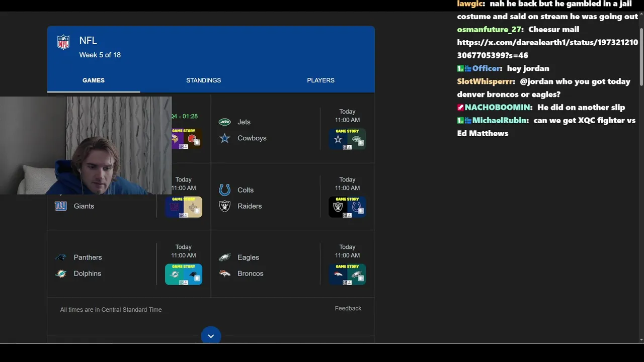The image size is (644, 362).
Task: Open Panthers vs Dolphins game story thumbnail
Action: coord(184,274)
